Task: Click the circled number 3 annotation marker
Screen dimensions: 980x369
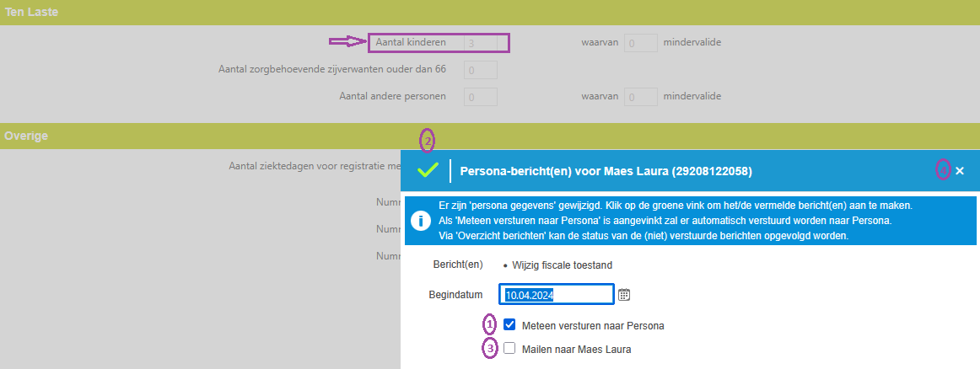Action: 489,348
